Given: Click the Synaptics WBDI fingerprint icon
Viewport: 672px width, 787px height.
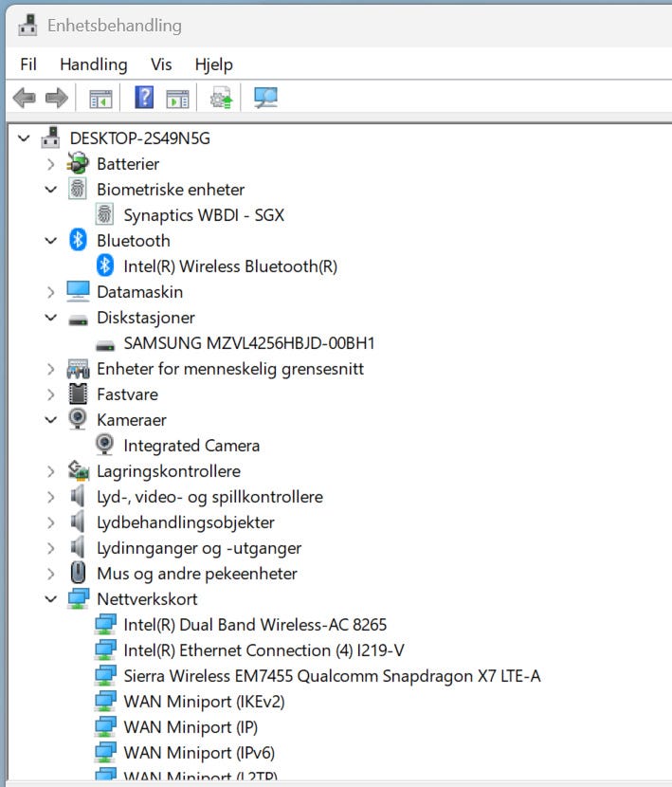Looking at the screenshot, I should point(104,215).
